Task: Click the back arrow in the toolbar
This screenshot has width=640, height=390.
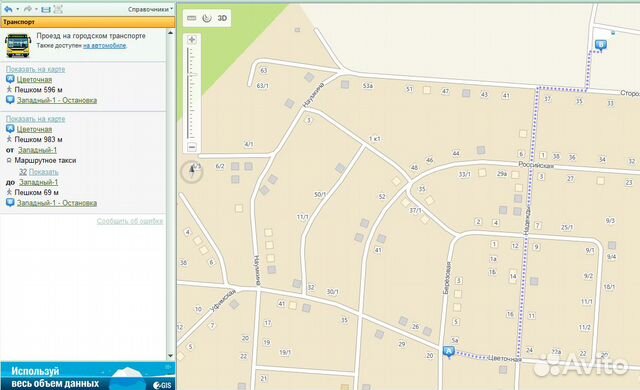Action: click(8, 9)
